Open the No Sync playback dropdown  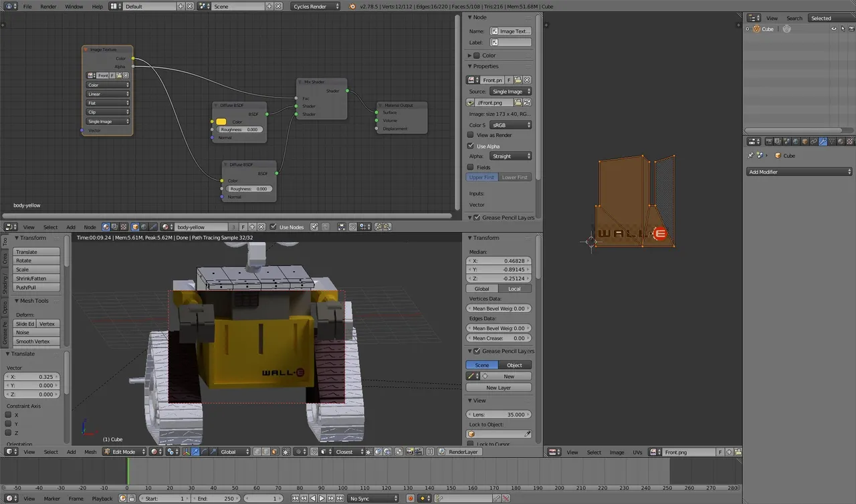click(x=374, y=498)
